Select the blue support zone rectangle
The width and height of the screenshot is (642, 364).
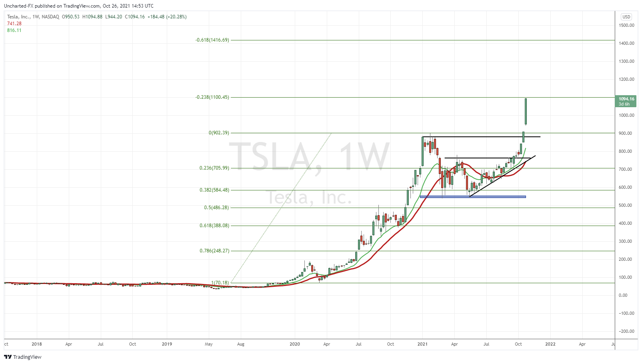[x=473, y=197]
